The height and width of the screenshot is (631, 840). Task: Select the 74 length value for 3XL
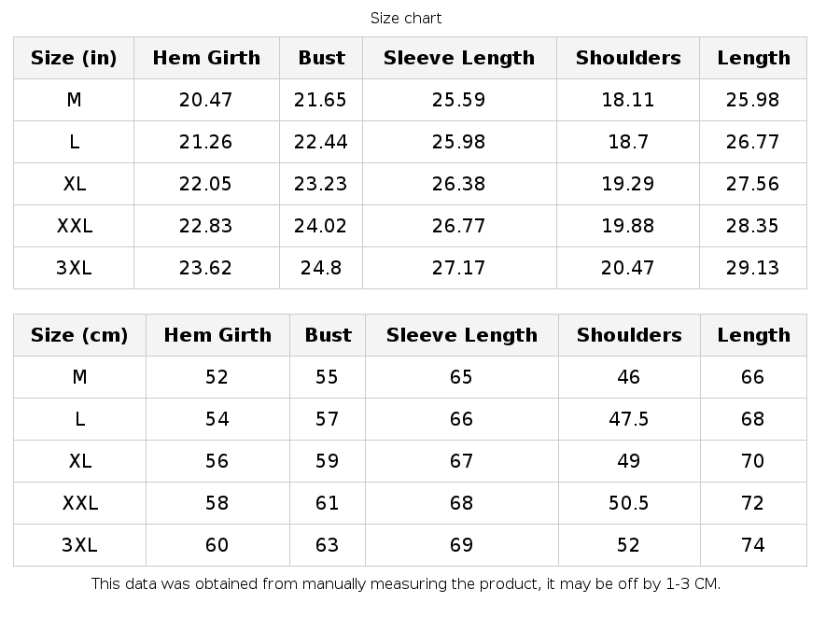753,545
